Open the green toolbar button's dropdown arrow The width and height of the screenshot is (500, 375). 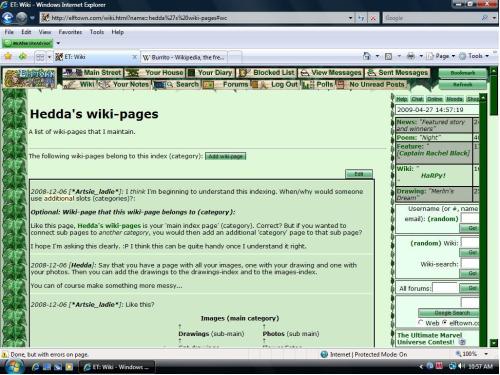click(58, 43)
